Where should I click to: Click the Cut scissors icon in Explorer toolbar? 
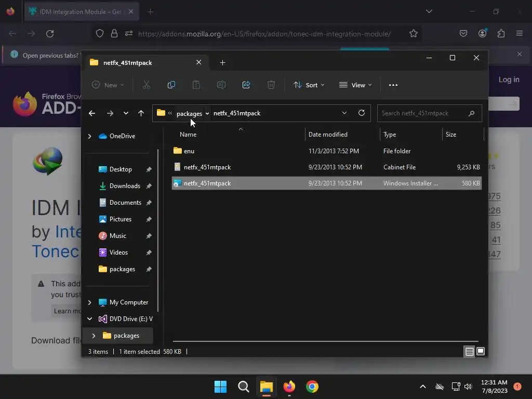[146, 85]
